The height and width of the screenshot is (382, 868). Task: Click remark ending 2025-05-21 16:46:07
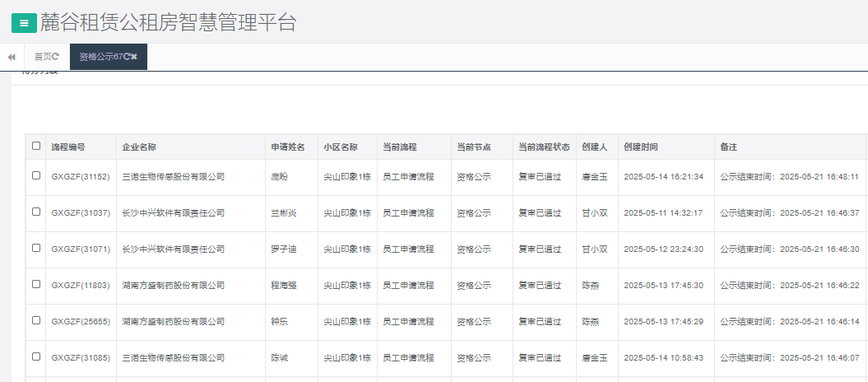(x=789, y=358)
